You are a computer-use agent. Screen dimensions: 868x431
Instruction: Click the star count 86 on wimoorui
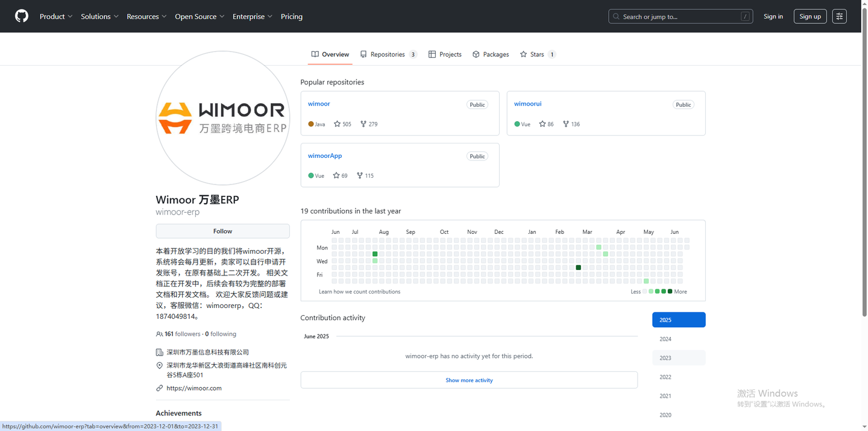[x=546, y=124]
